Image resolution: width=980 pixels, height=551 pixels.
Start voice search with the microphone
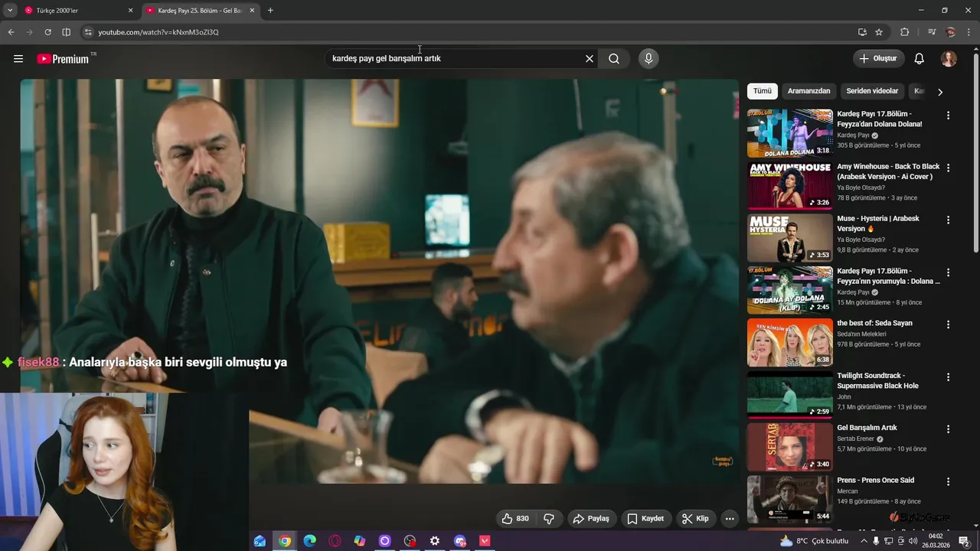pyautogui.click(x=648, y=59)
